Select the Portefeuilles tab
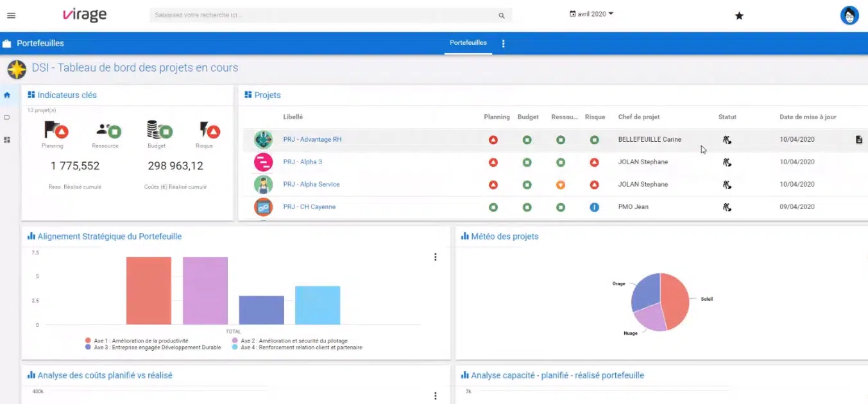Image resolution: width=868 pixels, height=404 pixels. click(x=468, y=43)
